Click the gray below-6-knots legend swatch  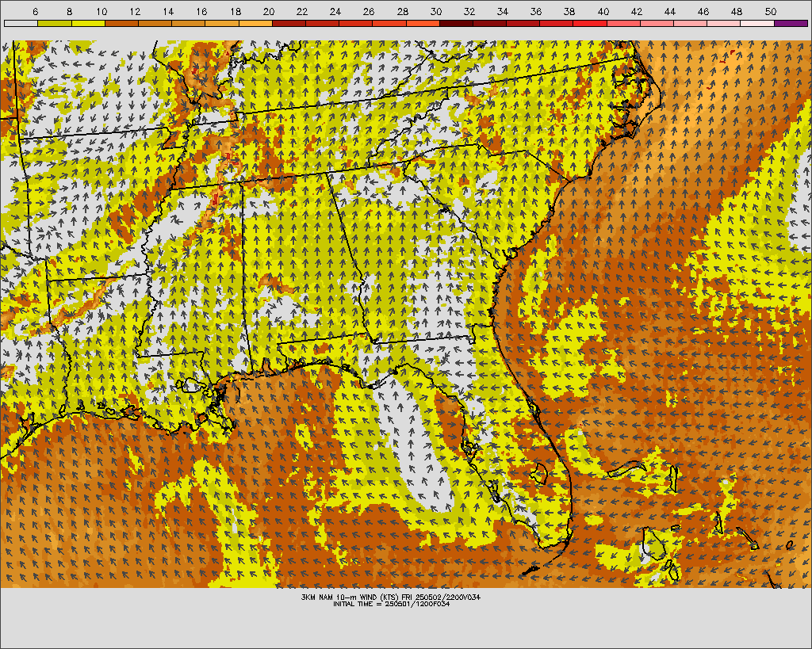click(x=21, y=23)
